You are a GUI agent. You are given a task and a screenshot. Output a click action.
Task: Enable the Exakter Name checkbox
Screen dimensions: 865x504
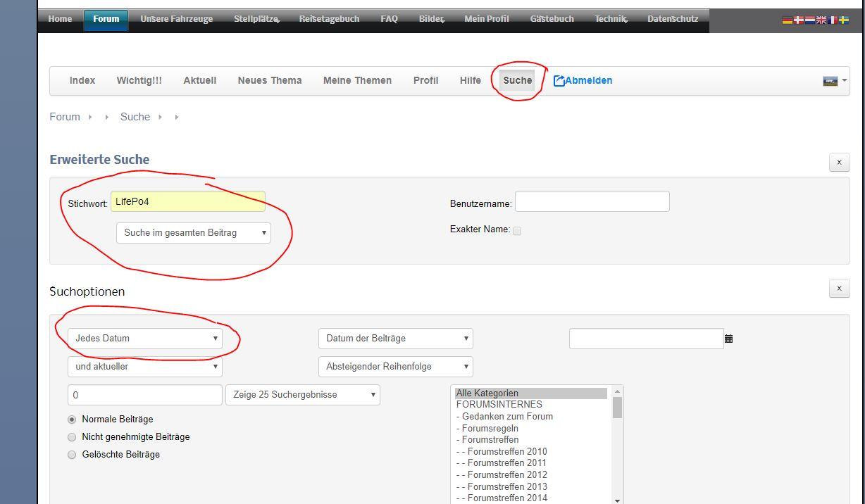coord(516,231)
